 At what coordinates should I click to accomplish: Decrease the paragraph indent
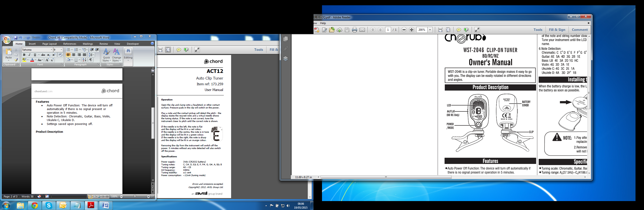tap(92, 50)
